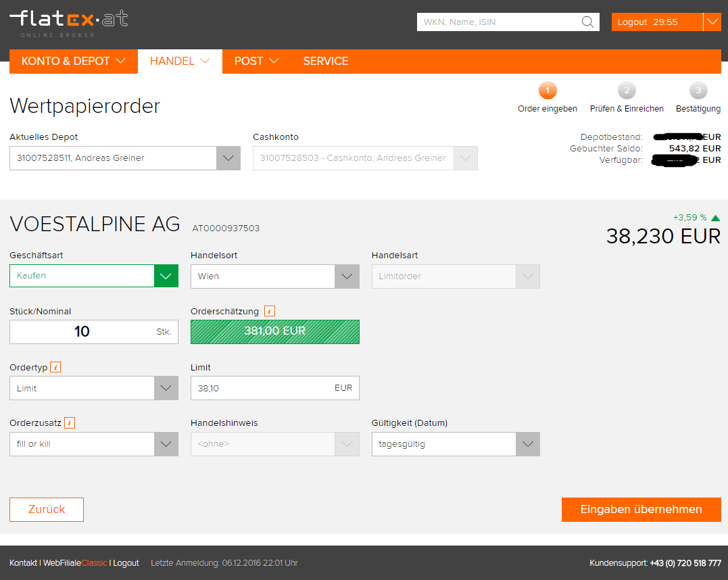The image size is (728, 580).
Task: Open the Geschäftsart Kaufen dropdown
Action: (94, 276)
